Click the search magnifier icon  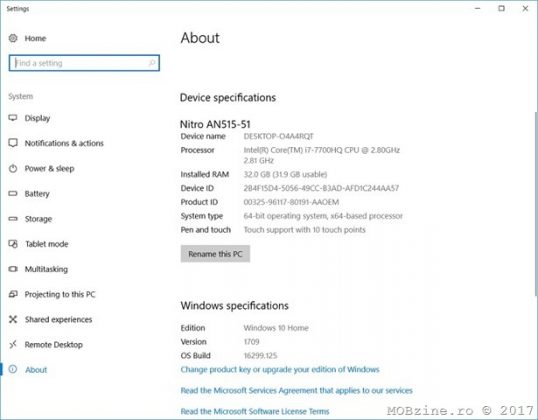[152, 63]
